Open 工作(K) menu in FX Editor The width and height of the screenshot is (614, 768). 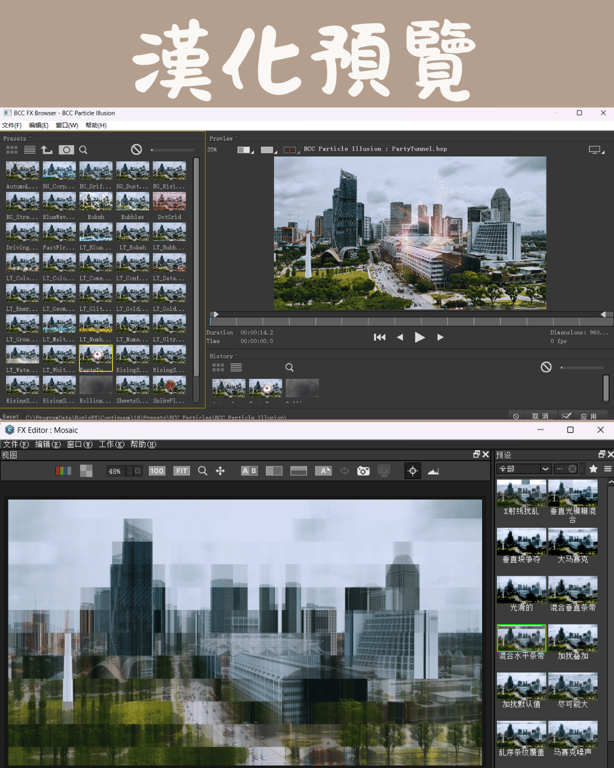pyautogui.click(x=112, y=444)
